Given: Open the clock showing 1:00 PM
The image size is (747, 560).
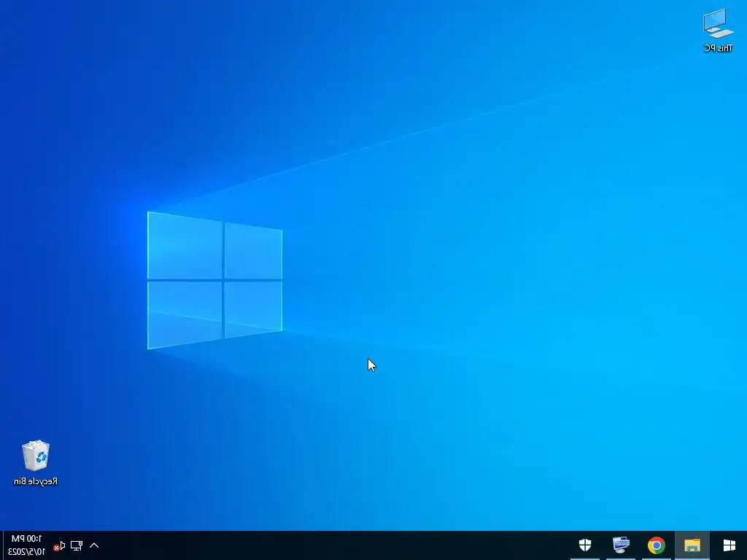Looking at the screenshot, I should [27, 545].
